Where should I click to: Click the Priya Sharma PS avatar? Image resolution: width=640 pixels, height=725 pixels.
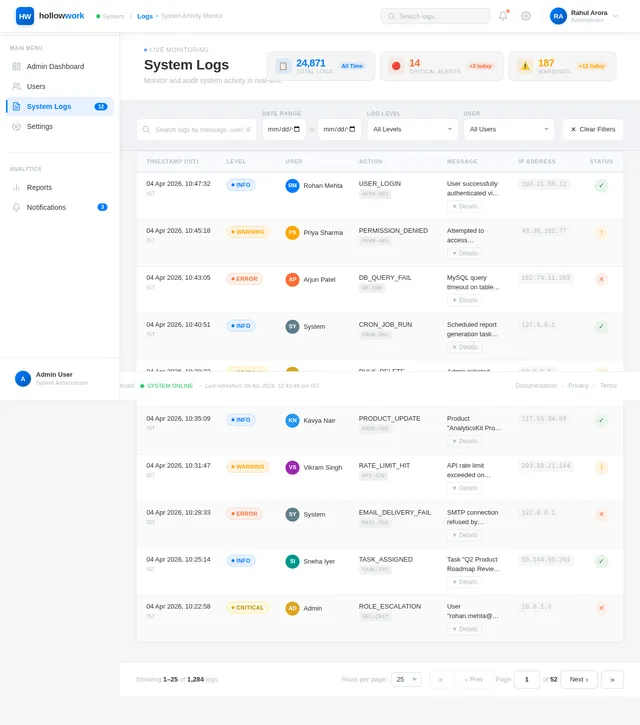292,233
